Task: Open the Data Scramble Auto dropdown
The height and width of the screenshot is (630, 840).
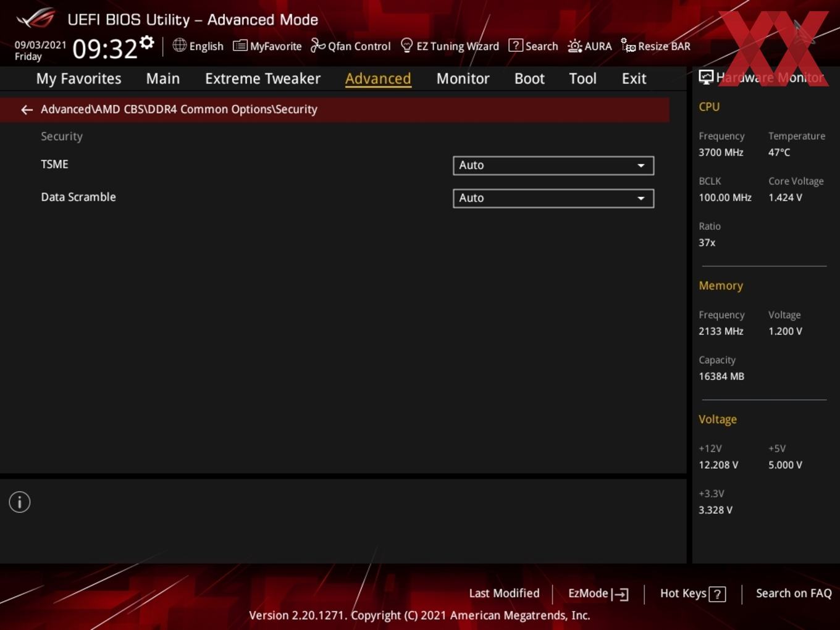Action: [x=553, y=198]
